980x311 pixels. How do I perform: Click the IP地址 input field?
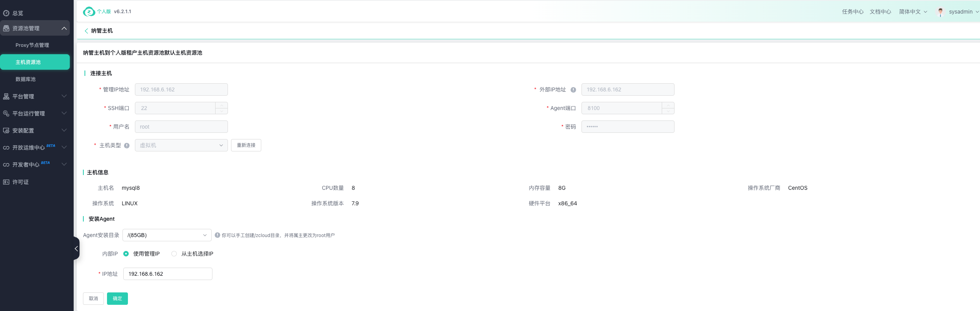pyautogui.click(x=168, y=274)
